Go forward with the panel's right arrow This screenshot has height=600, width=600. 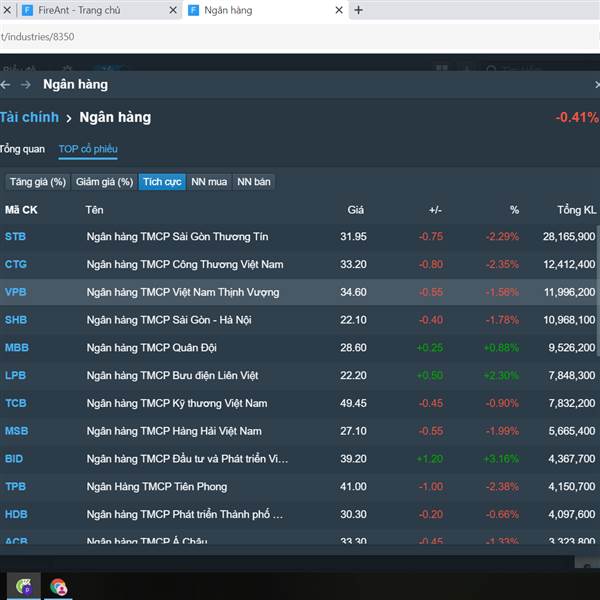tap(26, 85)
